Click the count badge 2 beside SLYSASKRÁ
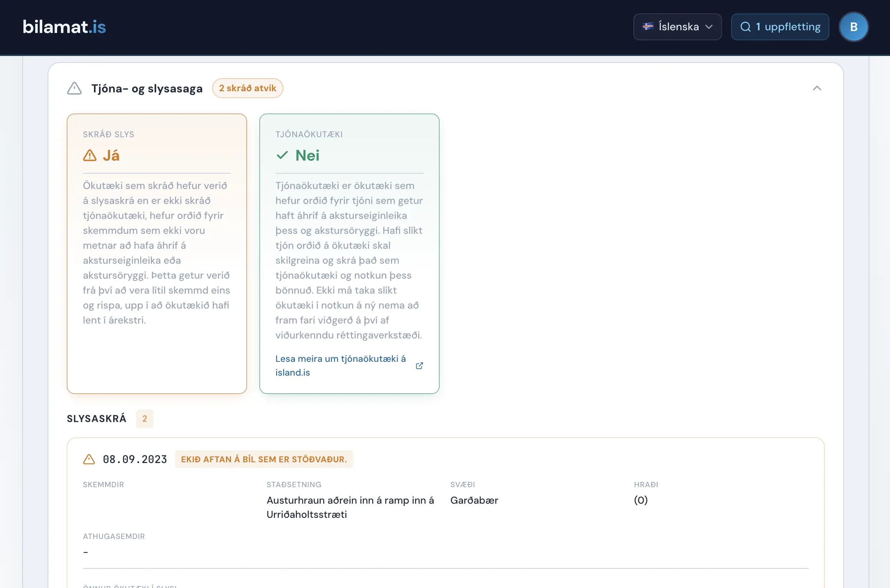Screen dimensions: 890x588 pyautogui.click(x=145, y=419)
